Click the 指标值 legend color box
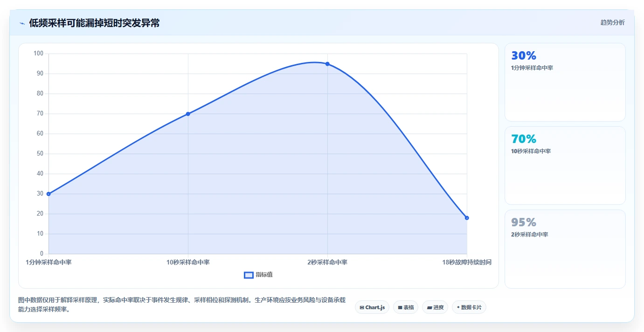Viewport: 644px width, 332px height. [249, 275]
